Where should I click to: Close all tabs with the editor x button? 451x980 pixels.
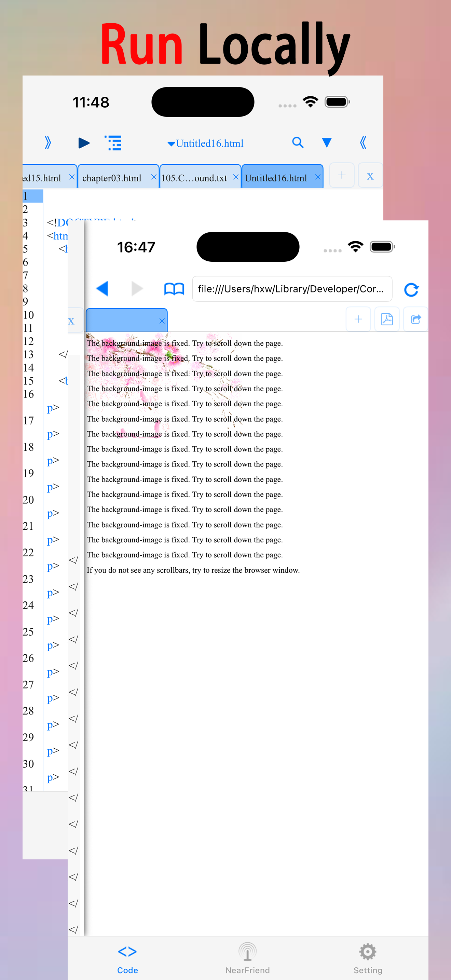[370, 175]
